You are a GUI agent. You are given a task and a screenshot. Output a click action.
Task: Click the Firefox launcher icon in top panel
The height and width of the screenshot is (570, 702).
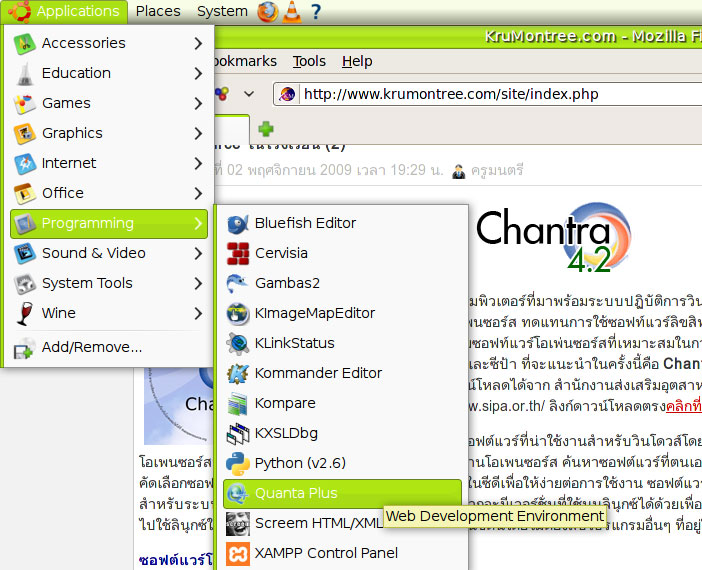[267, 11]
